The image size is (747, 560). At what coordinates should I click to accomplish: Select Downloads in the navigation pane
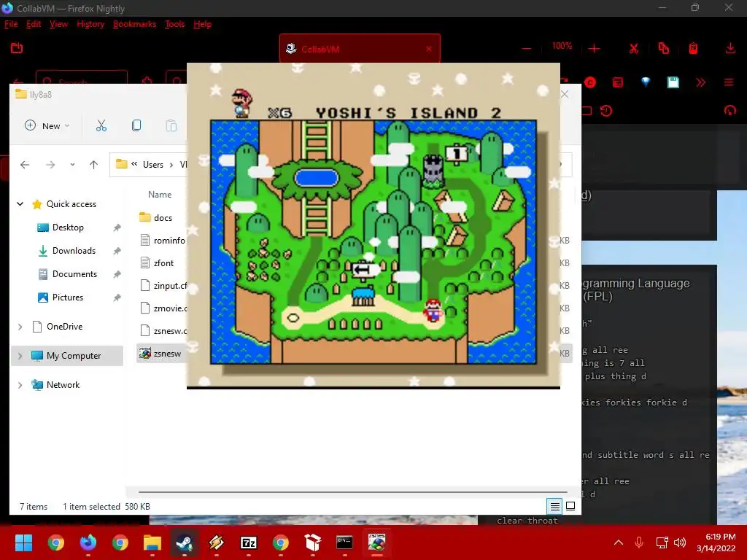pos(74,251)
